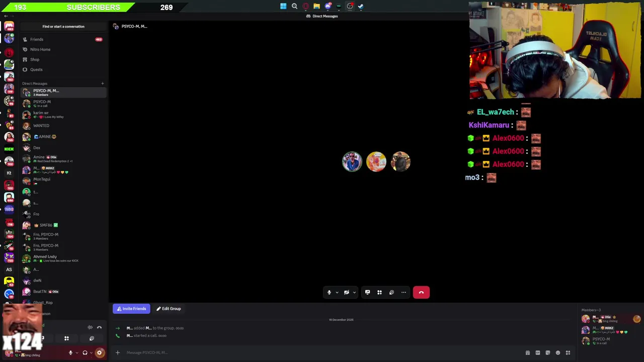Open camera options arrow in call controls

(x=354, y=292)
